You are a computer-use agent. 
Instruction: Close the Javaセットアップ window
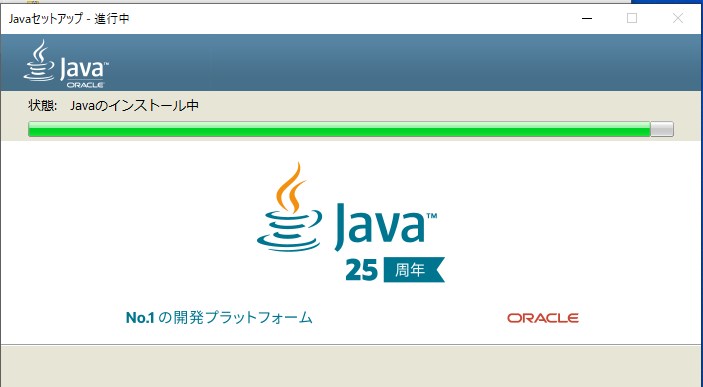point(677,18)
